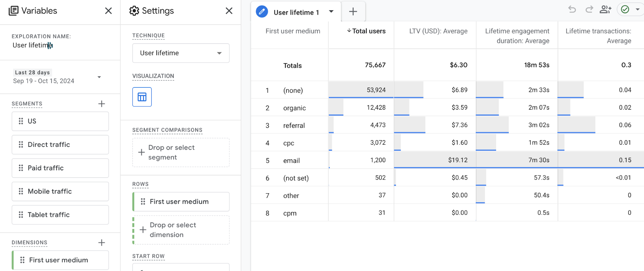
Task: Click the Segments section label
Action: (27, 104)
